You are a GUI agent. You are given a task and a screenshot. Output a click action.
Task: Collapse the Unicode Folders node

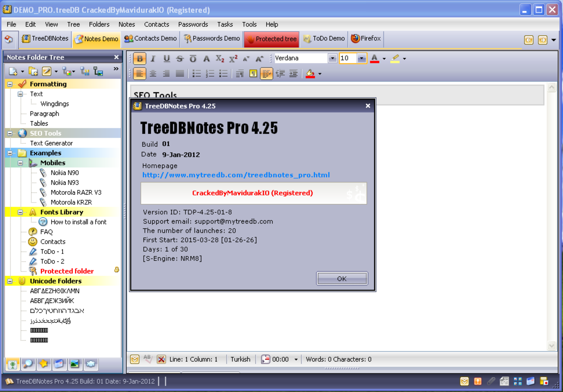(10, 281)
